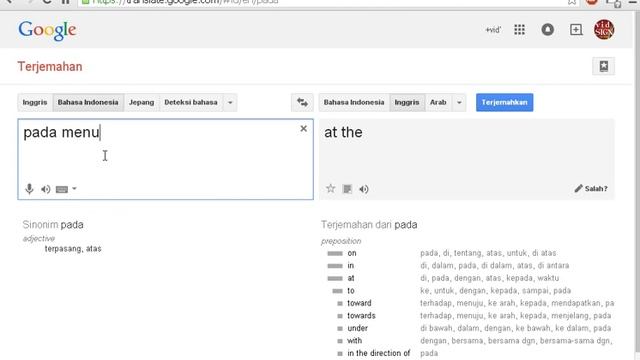The width and height of the screenshot is (640, 360).
Task: Open the keyboard input tools dropdown arrow
Action: (74, 189)
